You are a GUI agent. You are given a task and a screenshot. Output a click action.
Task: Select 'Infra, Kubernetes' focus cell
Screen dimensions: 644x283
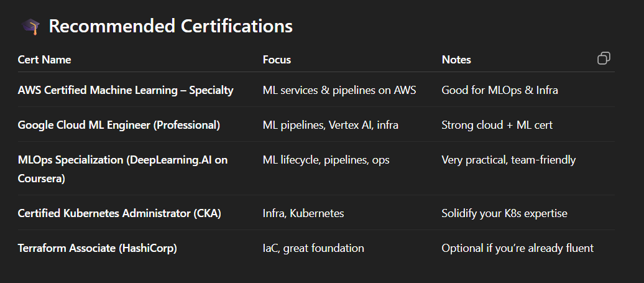tap(303, 213)
